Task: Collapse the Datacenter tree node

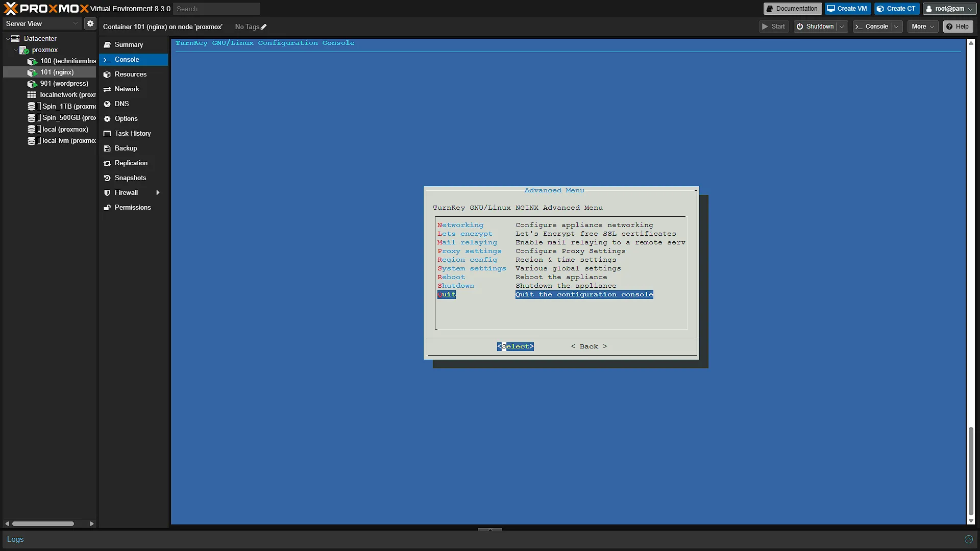Action: (7, 39)
